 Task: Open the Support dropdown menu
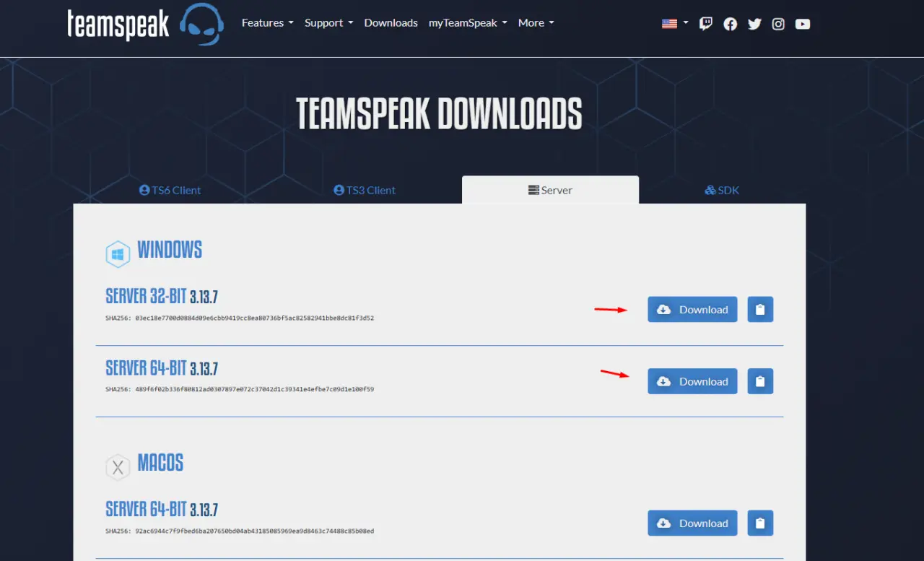(x=328, y=23)
